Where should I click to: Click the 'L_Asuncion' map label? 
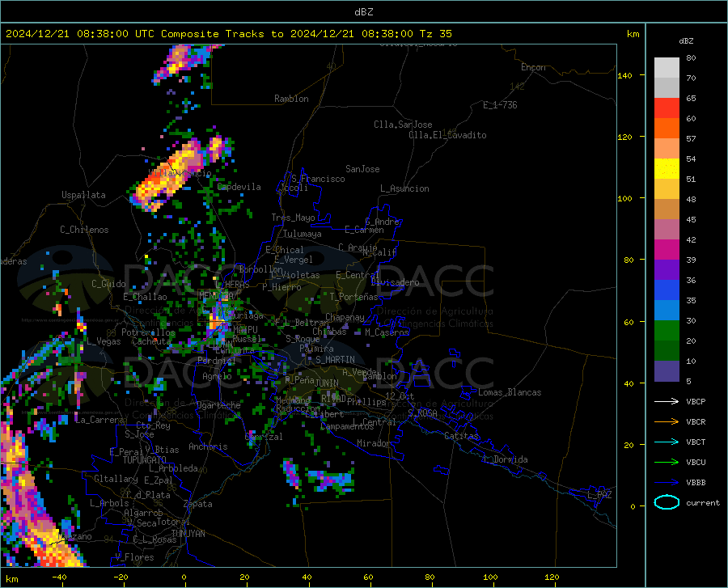click(x=404, y=188)
